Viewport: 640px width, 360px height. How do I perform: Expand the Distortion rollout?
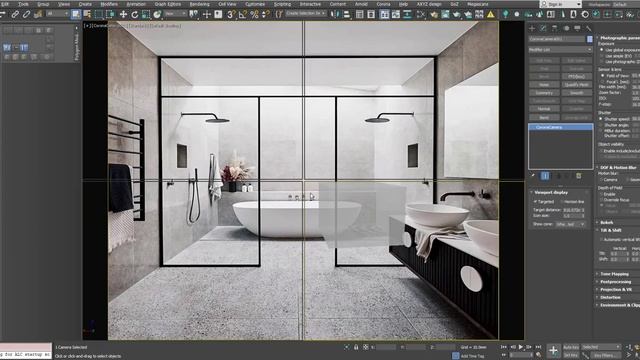tap(610, 297)
